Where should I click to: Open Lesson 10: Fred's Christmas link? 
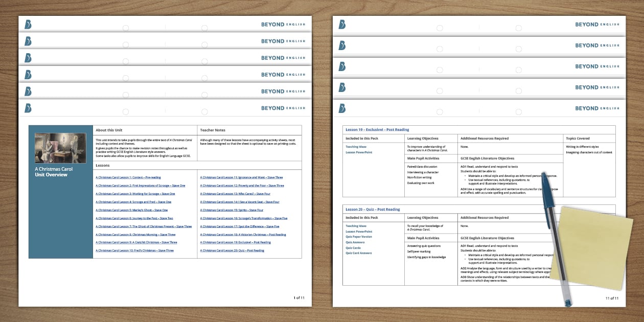click(x=134, y=250)
